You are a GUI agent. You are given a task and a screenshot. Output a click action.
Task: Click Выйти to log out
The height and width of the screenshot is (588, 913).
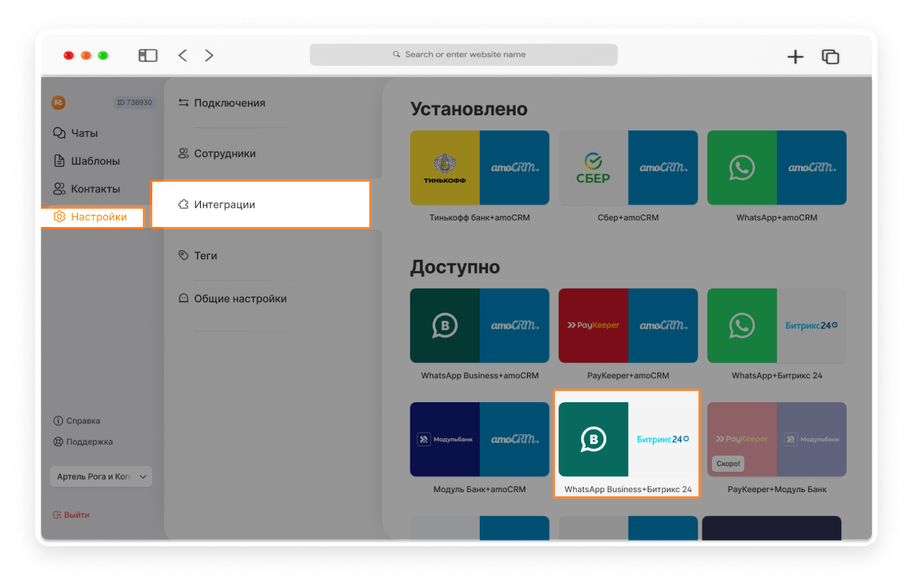(71, 515)
